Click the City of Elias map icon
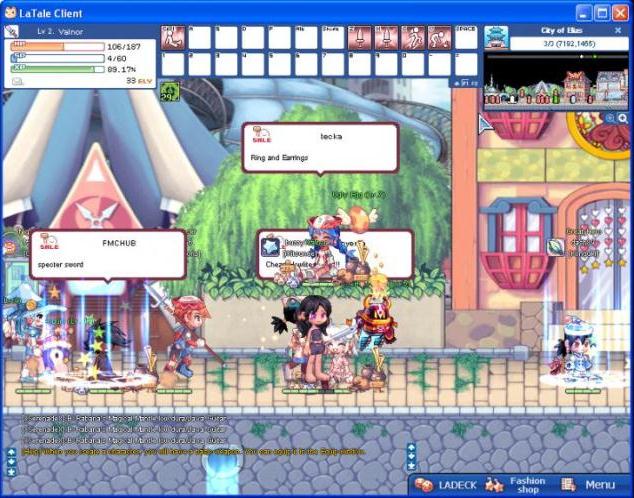The image size is (634, 498). pos(496,37)
